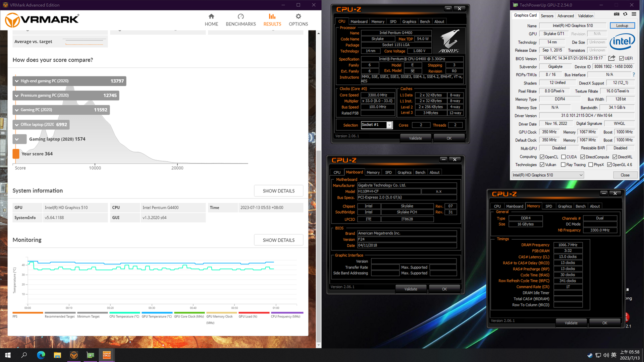This screenshot has height=362, width=644.
Task: Expand Gaming laptop (2020) chevron
Action: click(x=17, y=139)
